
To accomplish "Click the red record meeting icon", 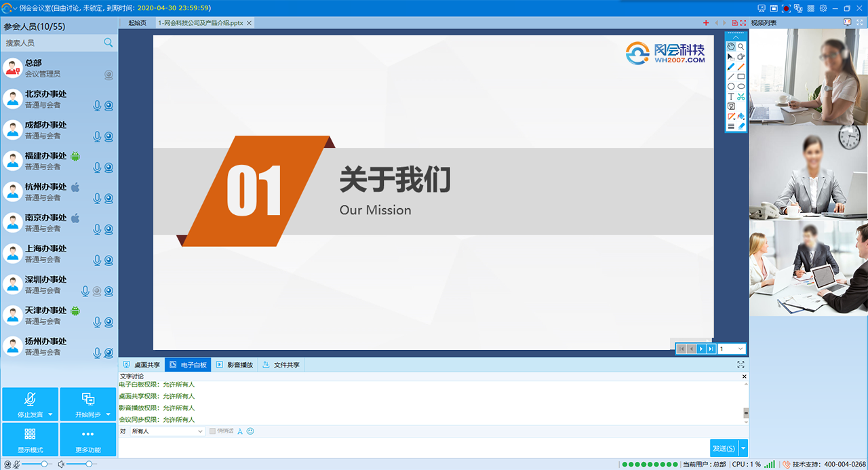I will click(786, 8).
